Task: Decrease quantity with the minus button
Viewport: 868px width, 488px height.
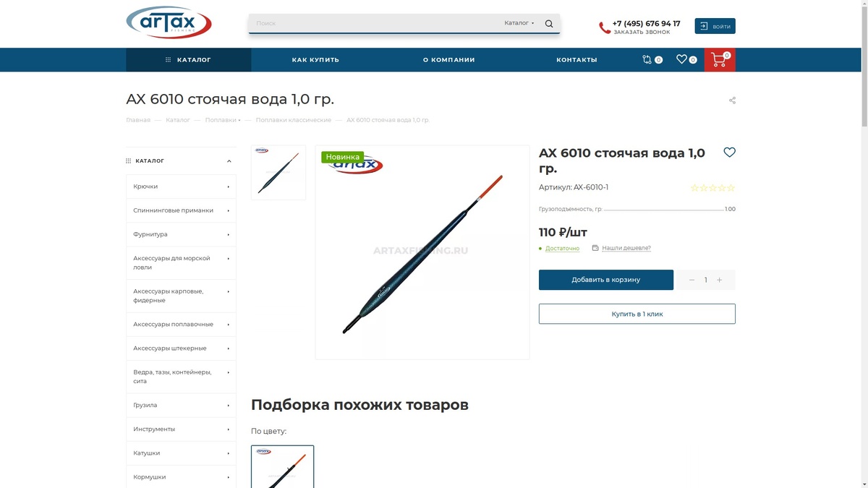Action: 692,280
